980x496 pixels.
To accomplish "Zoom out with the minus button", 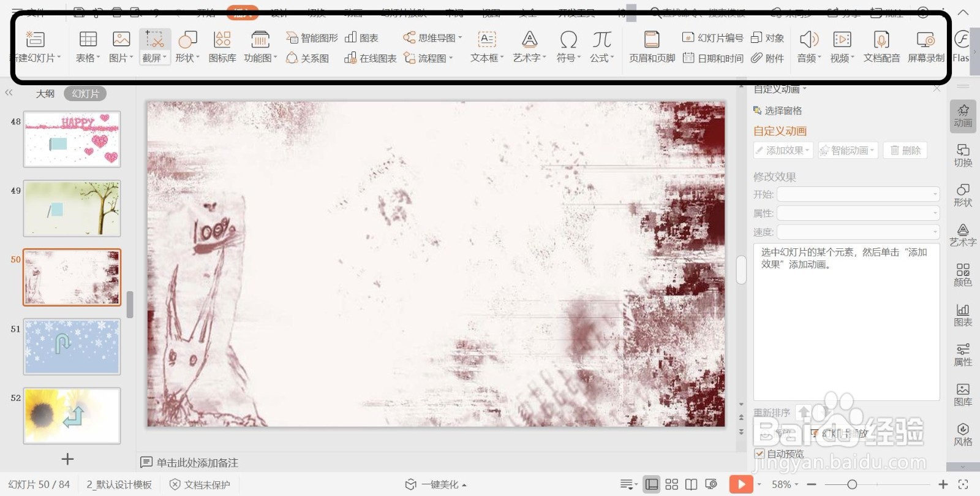I will [x=812, y=484].
